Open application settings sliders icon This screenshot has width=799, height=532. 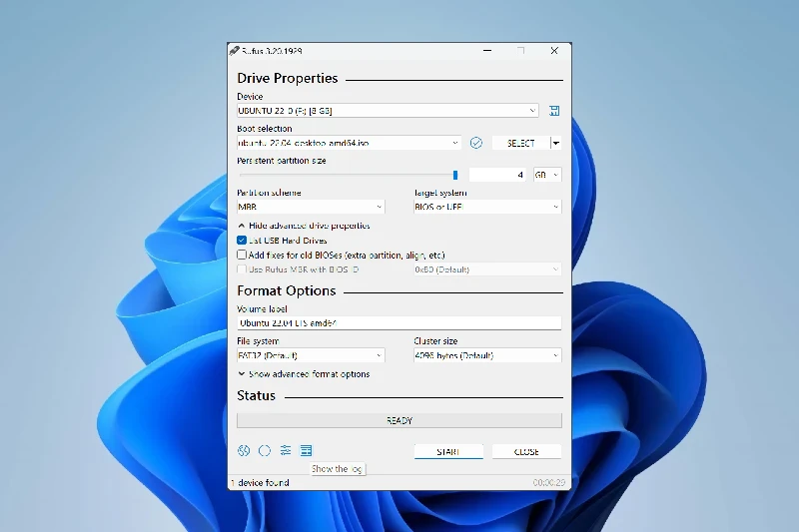(286, 450)
